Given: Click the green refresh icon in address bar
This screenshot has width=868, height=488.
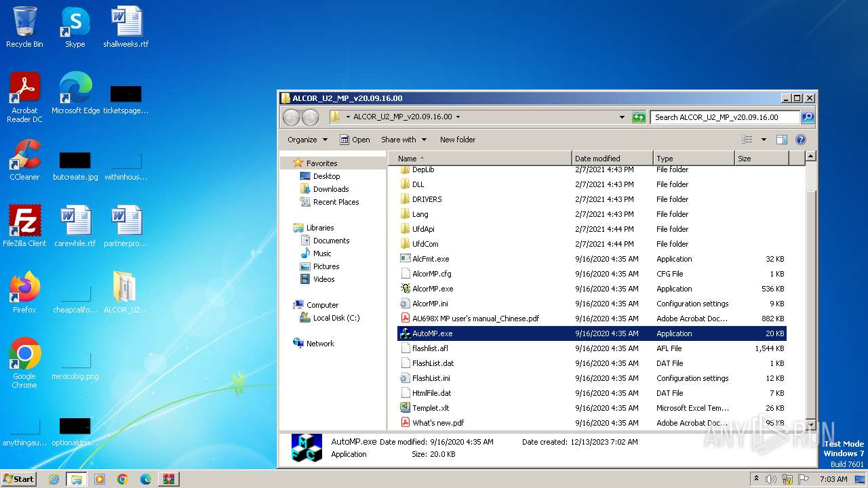Looking at the screenshot, I should [639, 117].
